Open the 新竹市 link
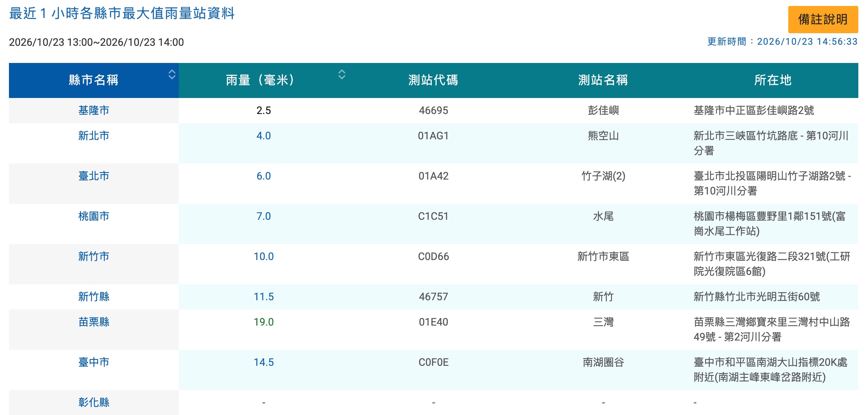 (x=94, y=256)
